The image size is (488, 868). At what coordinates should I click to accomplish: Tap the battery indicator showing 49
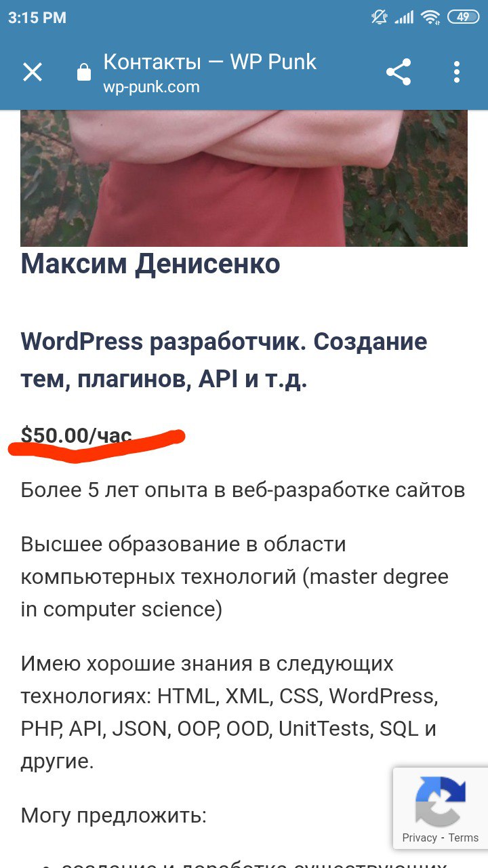point(463,18)
